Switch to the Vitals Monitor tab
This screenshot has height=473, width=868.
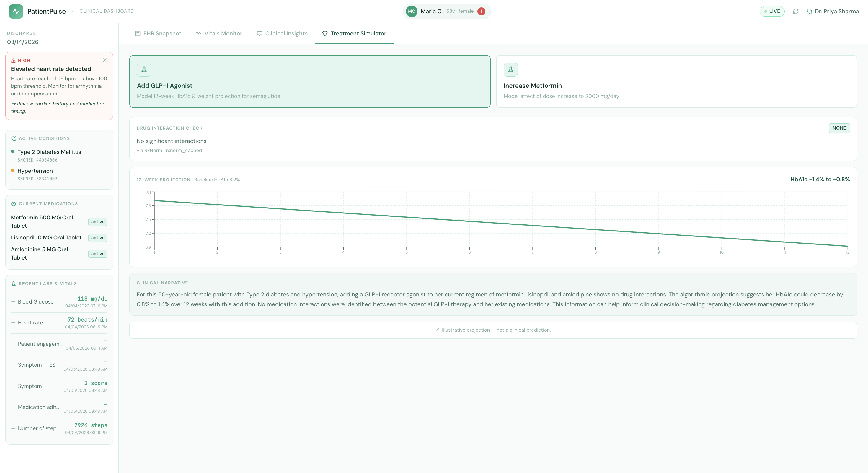click(219, 34)
